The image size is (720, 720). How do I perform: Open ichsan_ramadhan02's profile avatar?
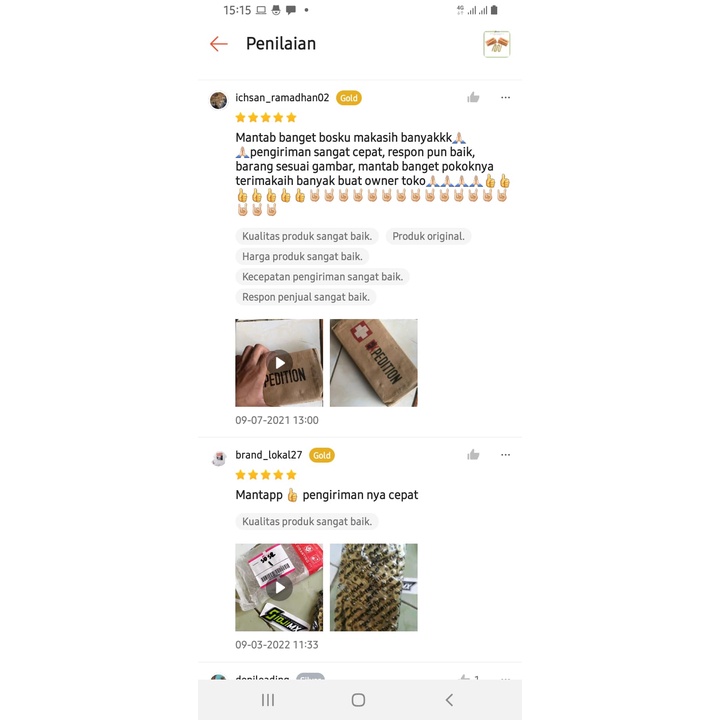219,100
